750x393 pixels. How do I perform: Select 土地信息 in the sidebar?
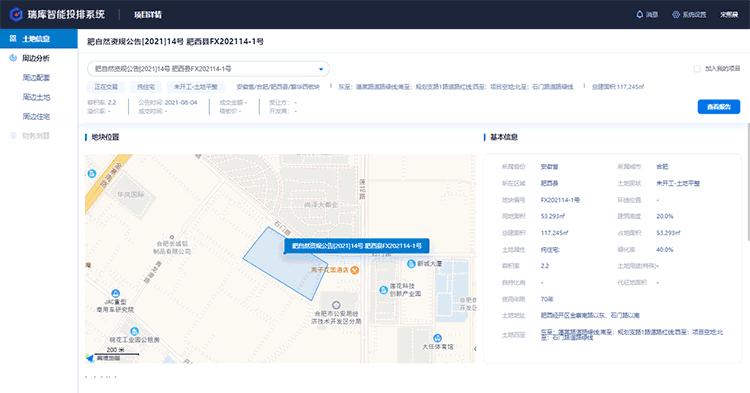(x=39, y=38)
